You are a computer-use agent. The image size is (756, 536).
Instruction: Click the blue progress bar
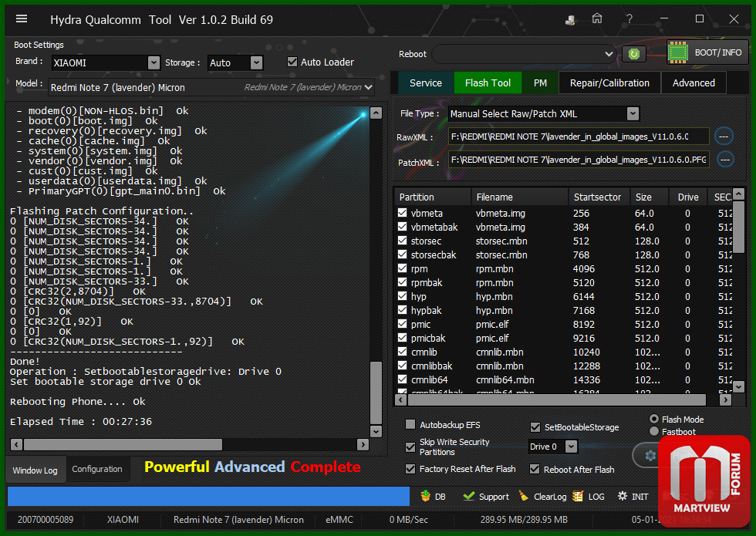(x=208, y=496)
